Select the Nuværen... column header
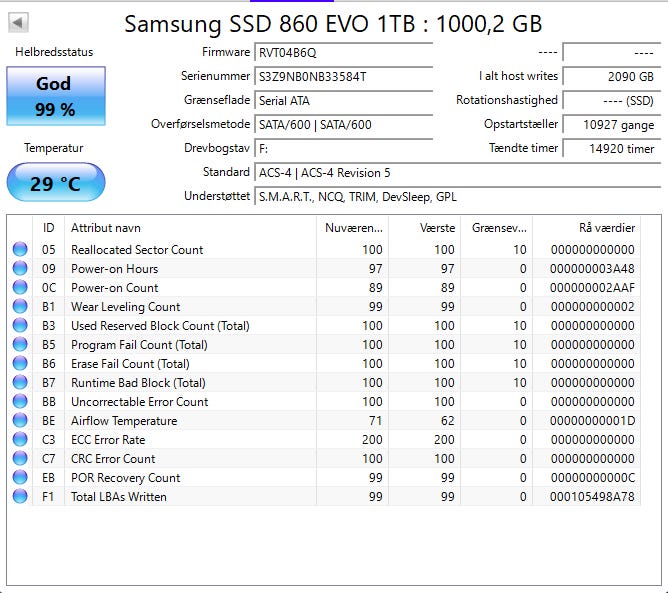The height and width of the screenshot is (593, 668). [x=352, y=228]
